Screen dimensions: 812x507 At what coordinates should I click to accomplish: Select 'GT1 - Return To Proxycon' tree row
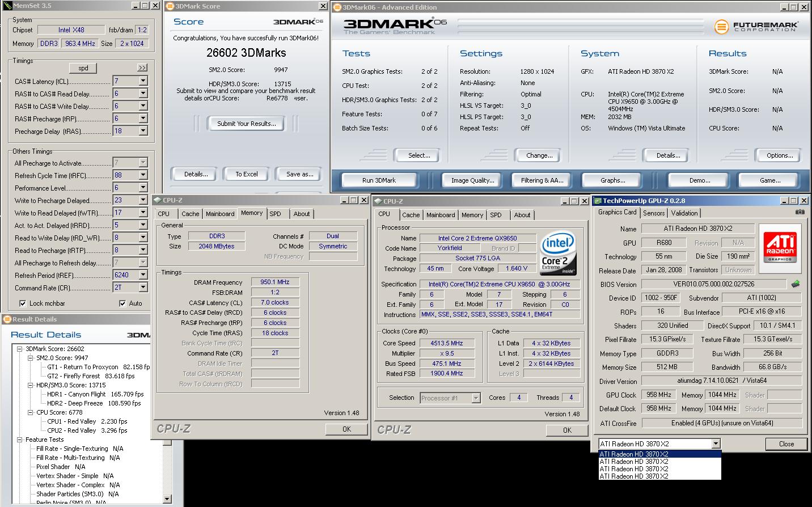point(99,367)
